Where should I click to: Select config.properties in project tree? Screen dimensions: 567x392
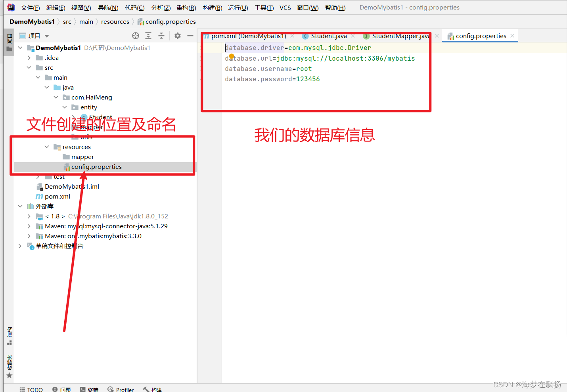[x=92, y=166]
